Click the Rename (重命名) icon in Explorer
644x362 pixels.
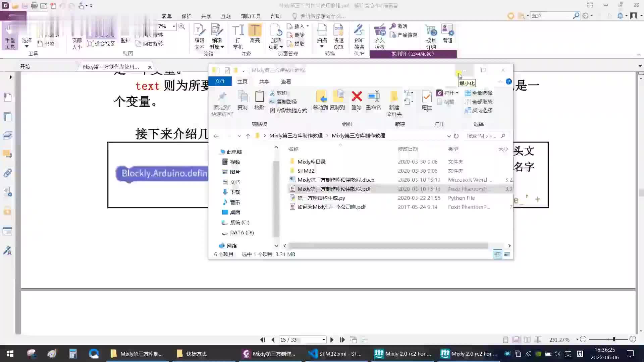pyautogui.click(x=373, y=100)
